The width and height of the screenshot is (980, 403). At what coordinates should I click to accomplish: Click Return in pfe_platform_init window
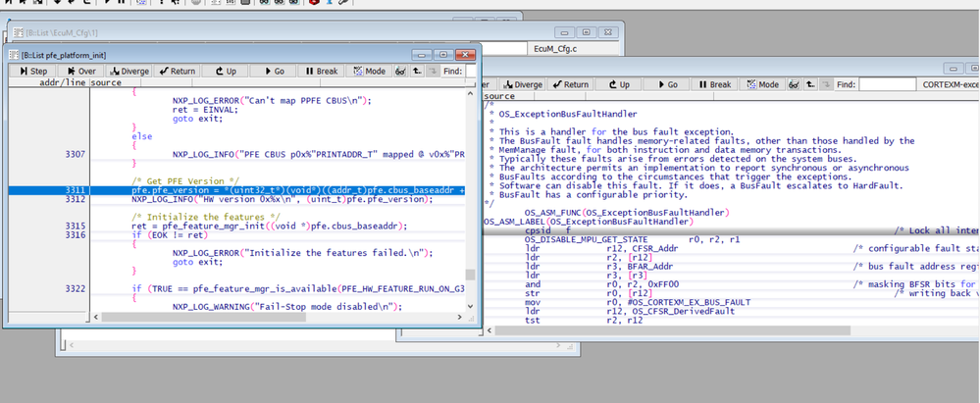click(x=177, y=72)
